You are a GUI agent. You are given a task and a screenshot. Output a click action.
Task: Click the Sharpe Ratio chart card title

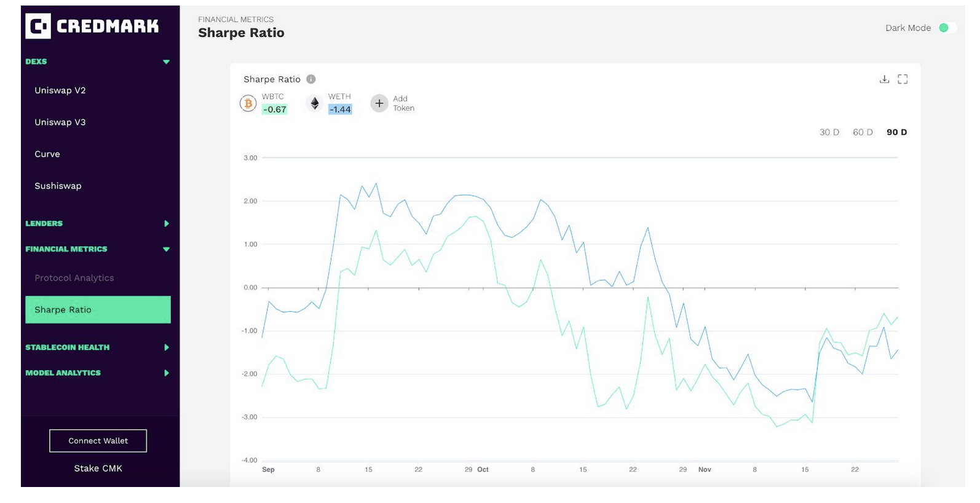pos(272,79)
